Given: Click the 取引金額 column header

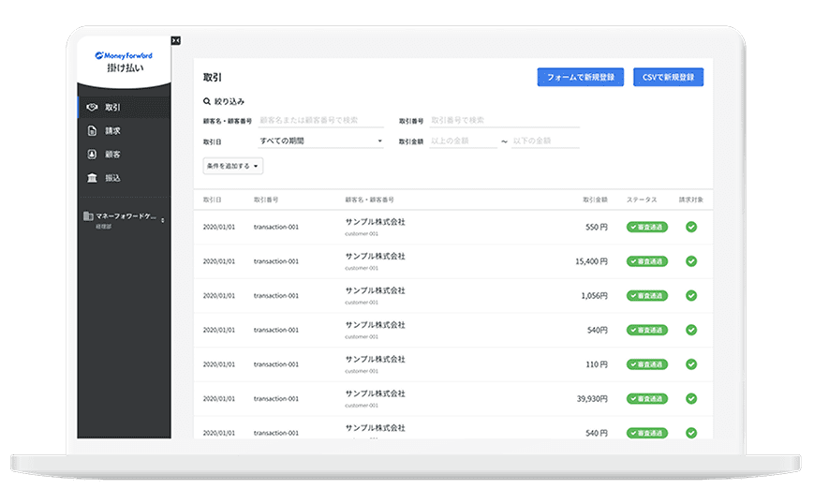Looking at the screenshot, I should 594,200.
